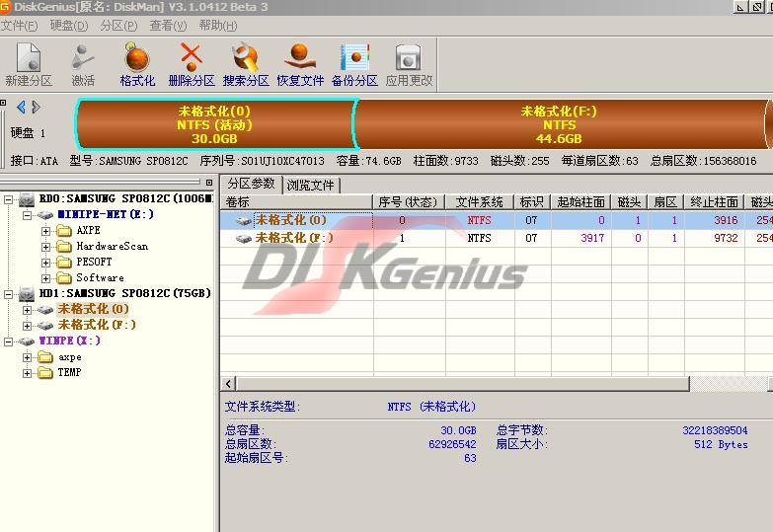Viewport: 773px width, 532px height.
Task: Click the DiskGenius title bar icon
Action: point(5,7)
